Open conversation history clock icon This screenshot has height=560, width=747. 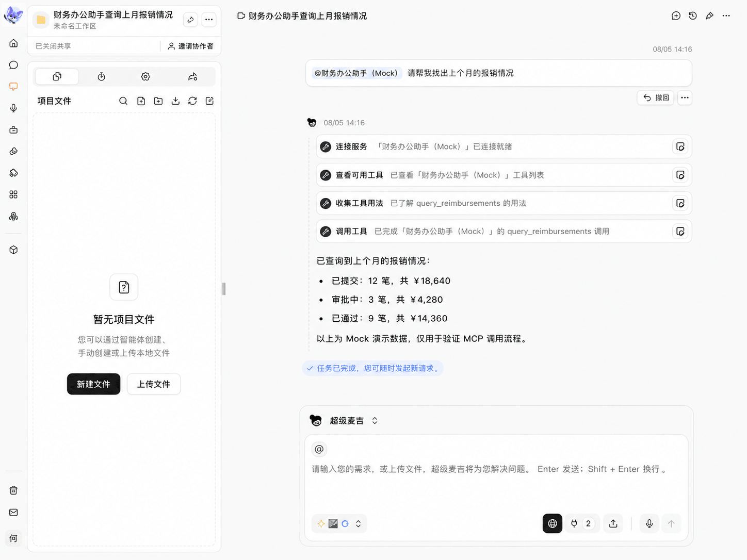(693, 16)
